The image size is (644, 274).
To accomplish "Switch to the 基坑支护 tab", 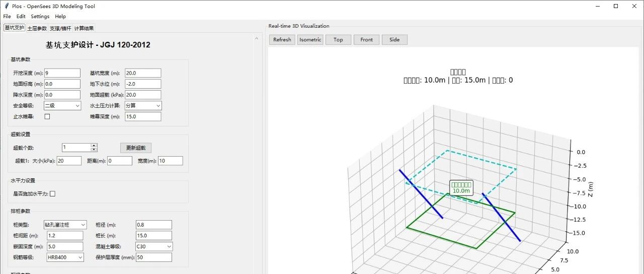I will 14,28.
